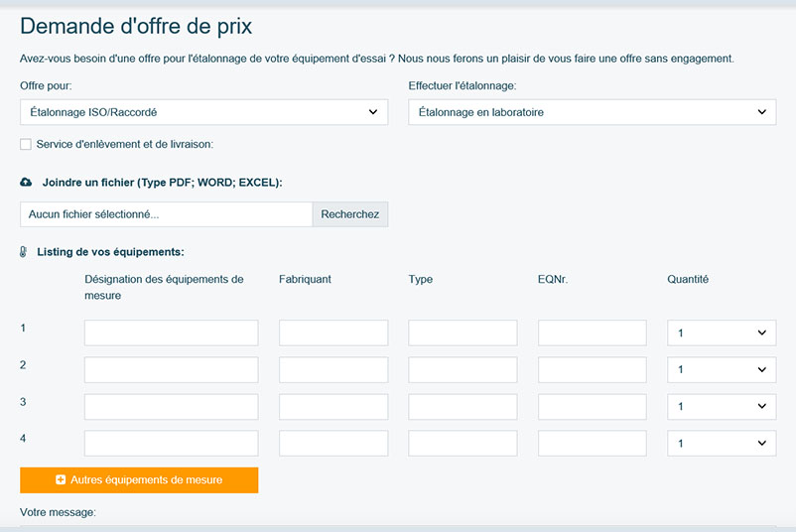The width and height of the screenshot is (796, 532).
Task: Click the EQNr. field in row 1
Action: point(593,333)
